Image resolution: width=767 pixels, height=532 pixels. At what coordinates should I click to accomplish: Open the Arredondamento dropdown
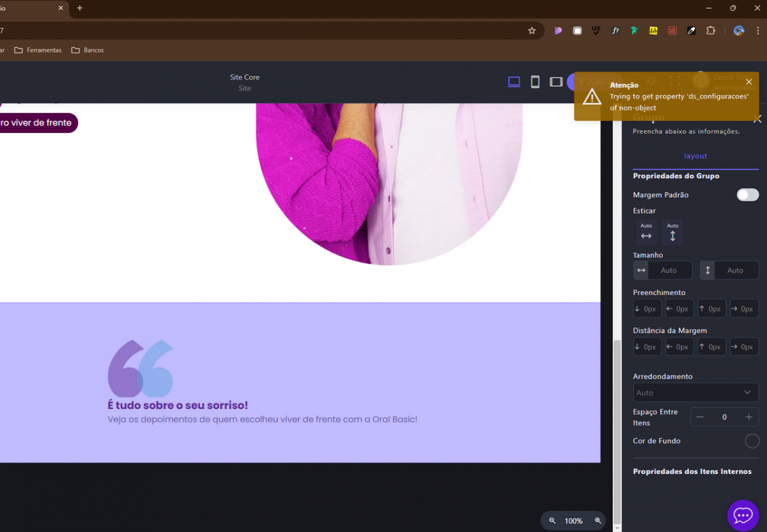click(695, 393)
